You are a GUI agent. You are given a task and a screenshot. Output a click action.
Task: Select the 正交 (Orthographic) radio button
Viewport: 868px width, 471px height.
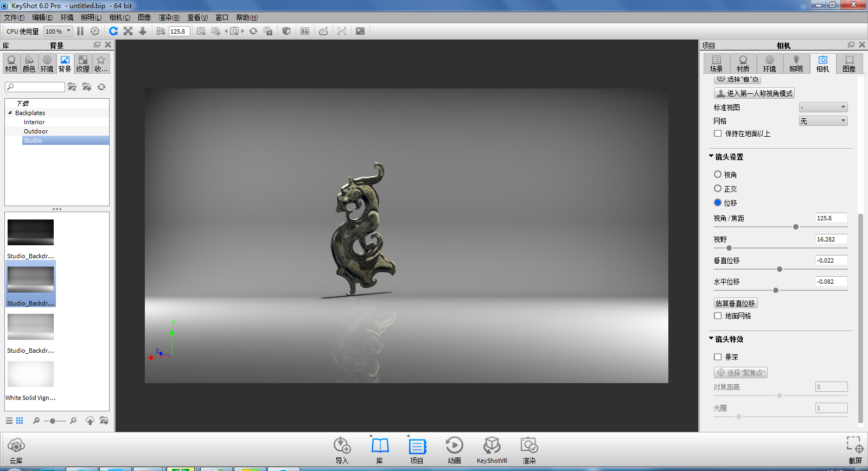pos(718,189)
